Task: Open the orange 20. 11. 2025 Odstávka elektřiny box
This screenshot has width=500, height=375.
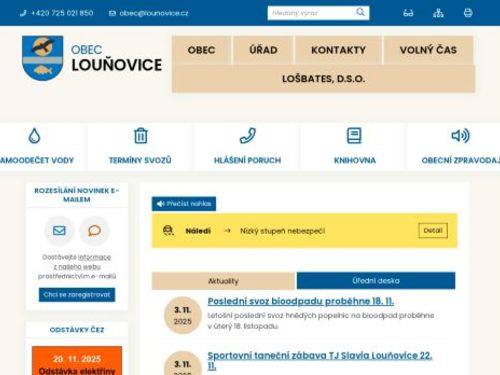Action: tap(77, 361)
